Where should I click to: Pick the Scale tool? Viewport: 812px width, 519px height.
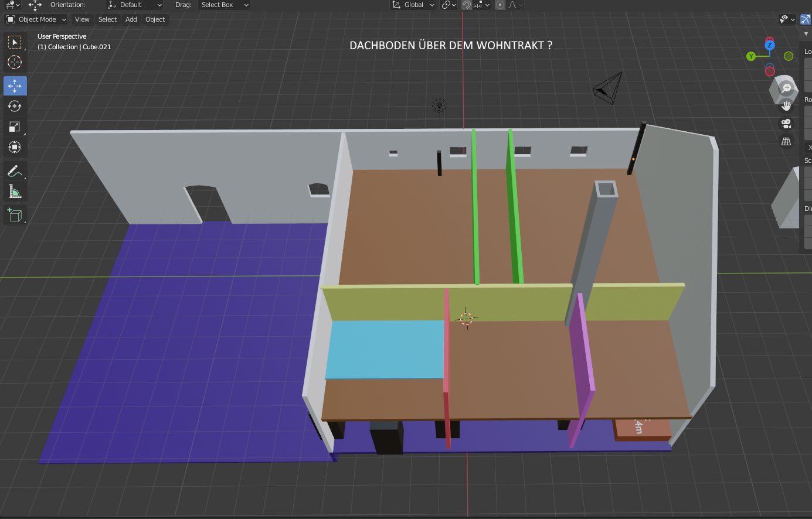[x=15, y=127]
